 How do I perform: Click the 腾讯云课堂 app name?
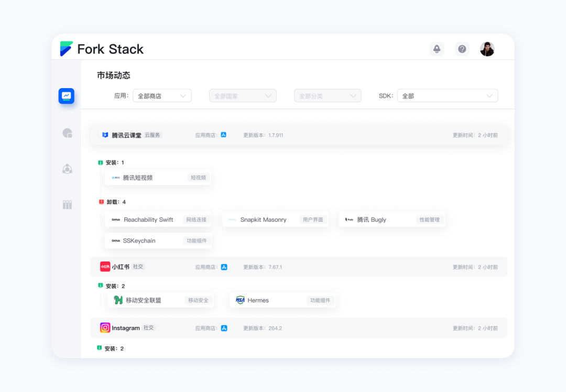click(x=126, y=135)
